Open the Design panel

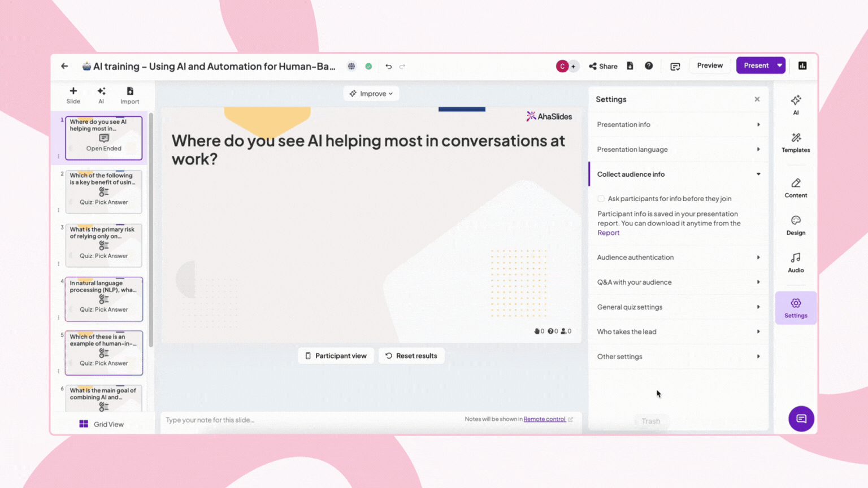click(x=796, y=225)
